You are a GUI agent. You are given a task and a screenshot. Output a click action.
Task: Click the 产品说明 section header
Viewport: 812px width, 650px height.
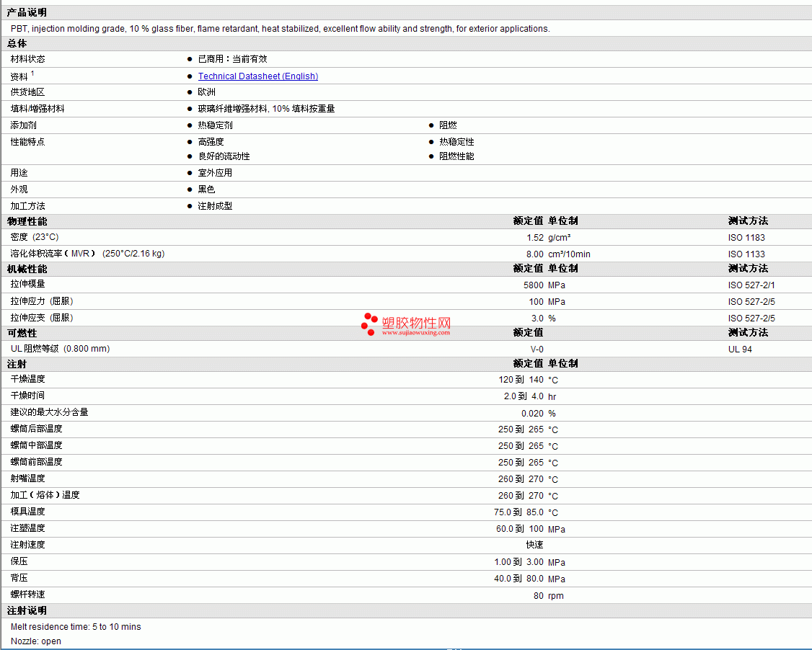[27, 12]
